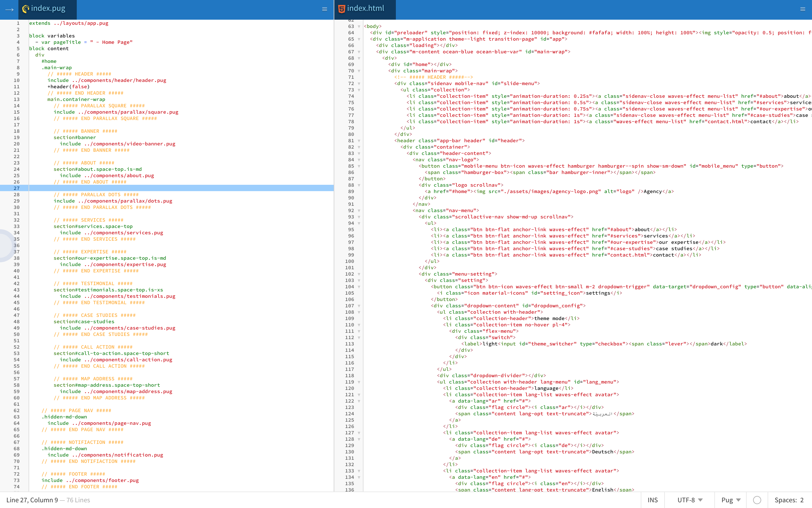Click the Spaces: 2 indentation setting
The height and width of the screenshot is (508, 812).
[x=789, y=500]
